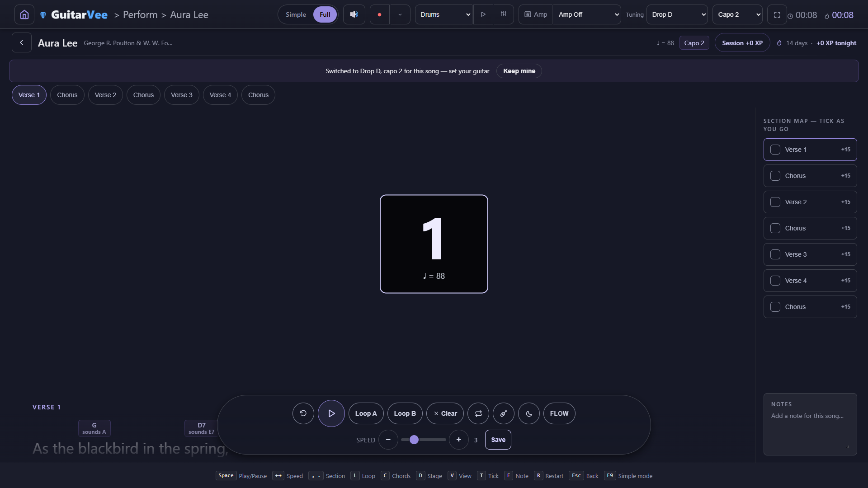The image size is (868, 488).
Task: Mute audio with the speaker icon
Action: (354, 14)
